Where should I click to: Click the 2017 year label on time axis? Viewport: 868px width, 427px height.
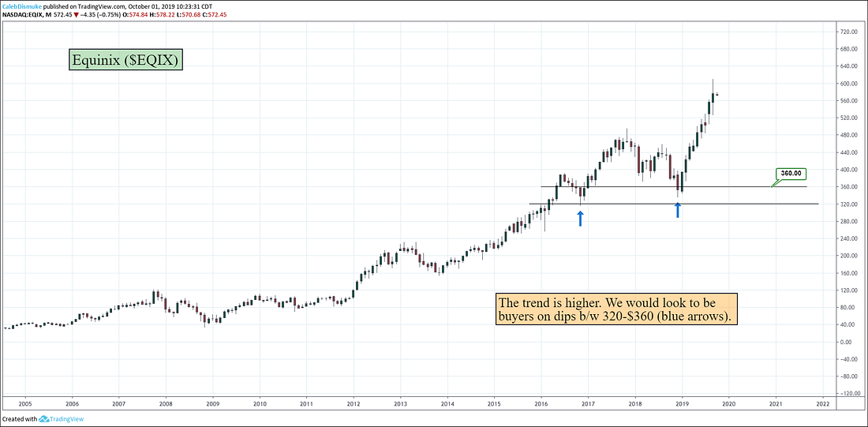588,405
